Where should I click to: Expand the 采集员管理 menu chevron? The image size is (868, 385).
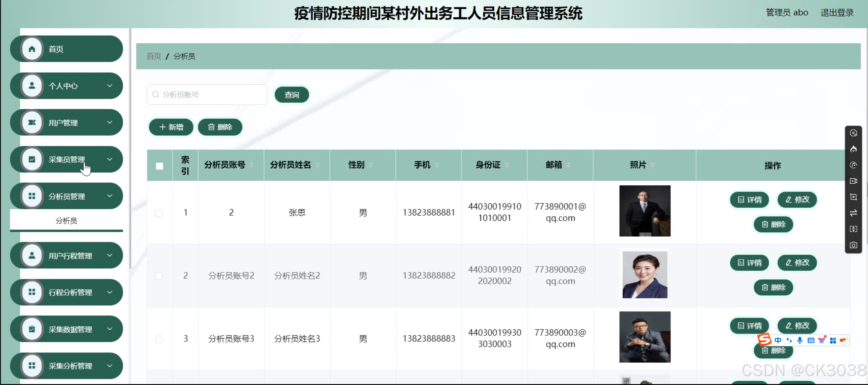[x=109, y=159]
